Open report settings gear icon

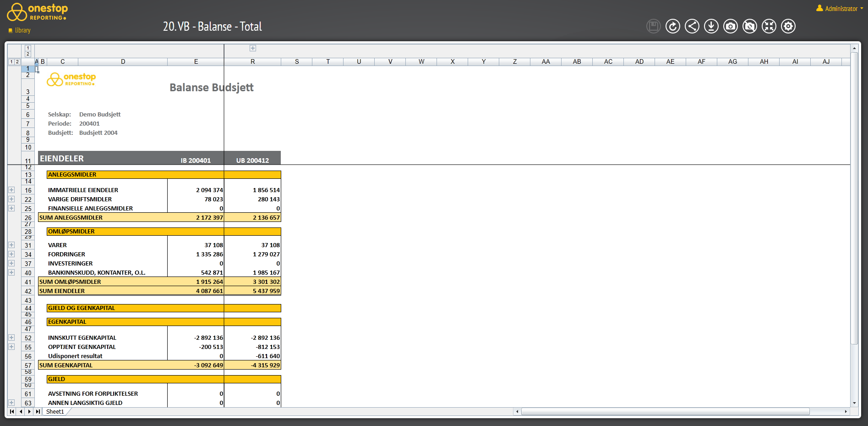pyautogui.click(x=788, y=26)
